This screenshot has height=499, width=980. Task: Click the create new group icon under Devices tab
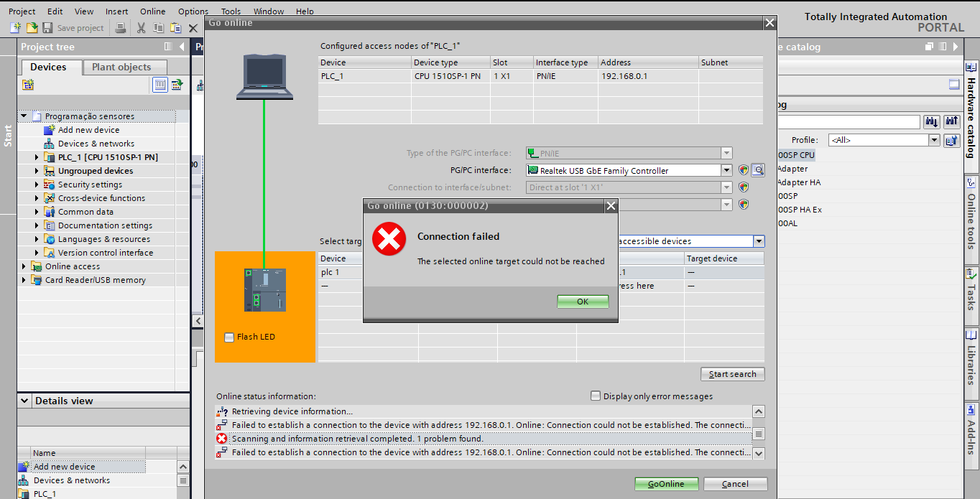[x=28, y=85]
